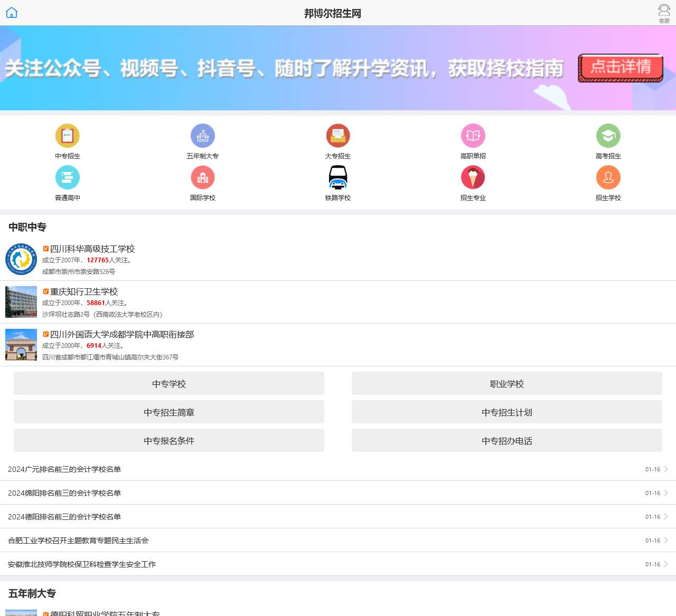This screenshot has height=616, width=676.
Task: Click the 中职中专 section heading
Action: (x=27, y=227)
